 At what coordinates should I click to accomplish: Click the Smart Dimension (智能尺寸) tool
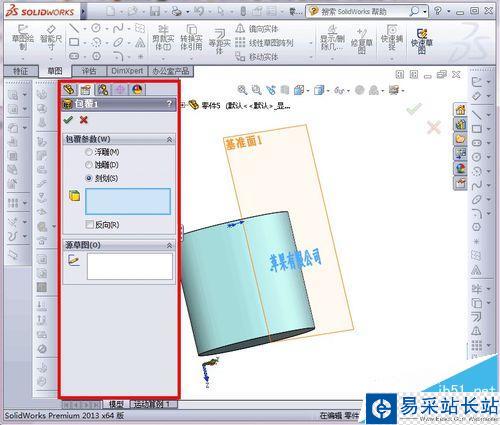click(51, 37)
